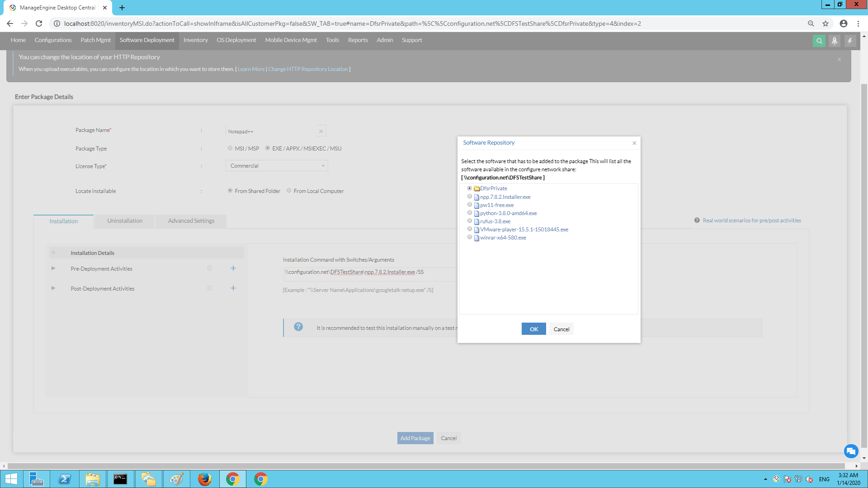
Task: Expand the DfsrPrivate folder node
Action: 469,188
